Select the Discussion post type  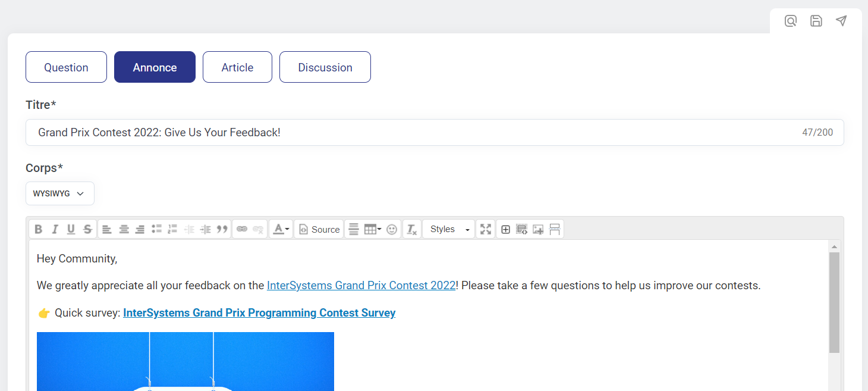(325, 67)
